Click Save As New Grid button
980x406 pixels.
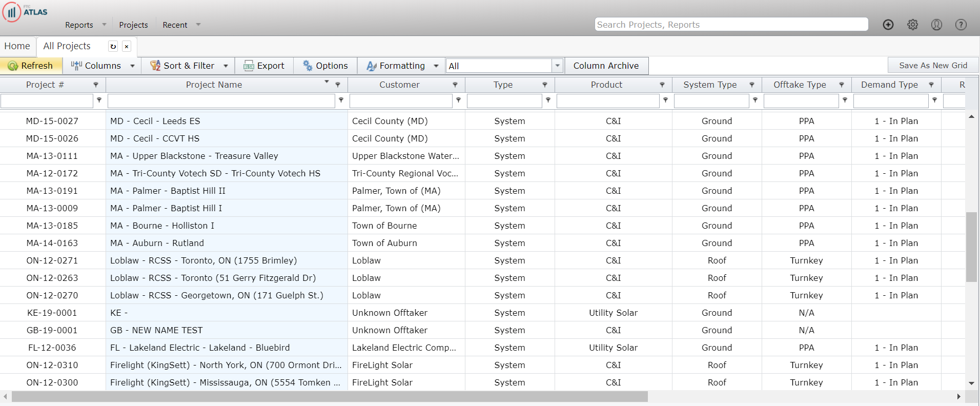tap(933, 65)
